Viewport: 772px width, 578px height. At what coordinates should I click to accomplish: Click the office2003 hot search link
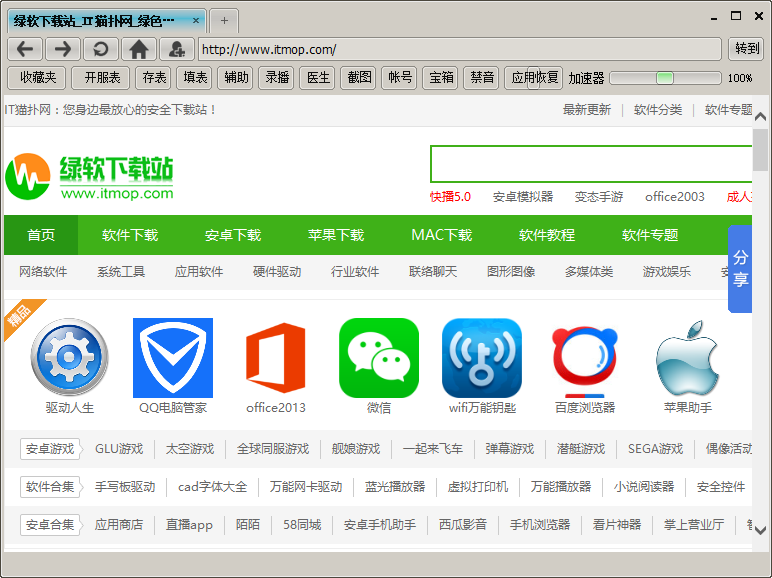(x=675, y=197)
